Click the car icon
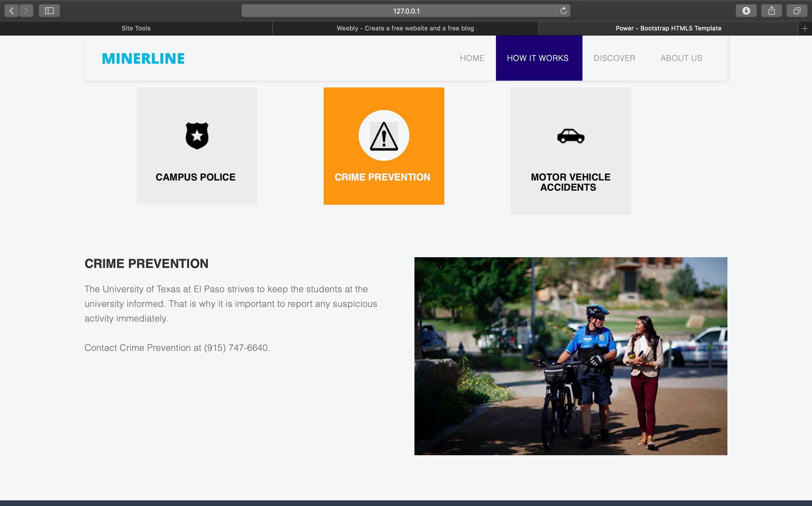 coord(571,136)
